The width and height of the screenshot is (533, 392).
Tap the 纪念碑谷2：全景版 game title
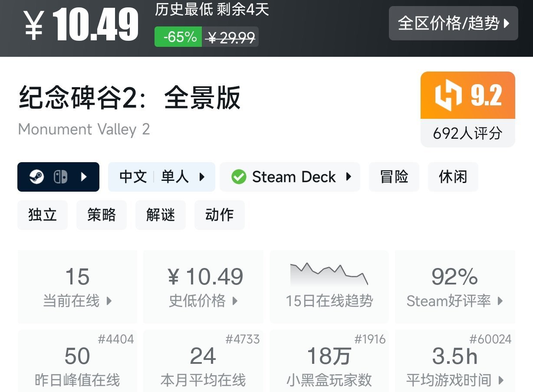pos(129,97)
